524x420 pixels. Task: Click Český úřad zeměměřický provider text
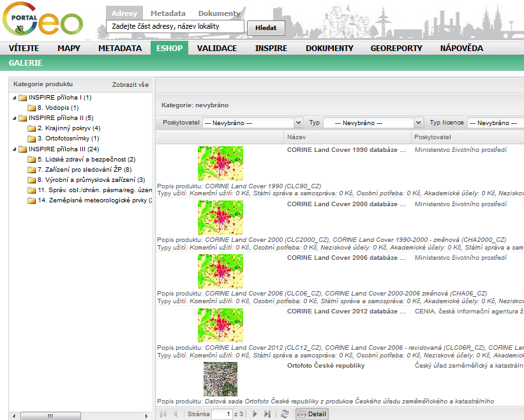pos(469,366)
